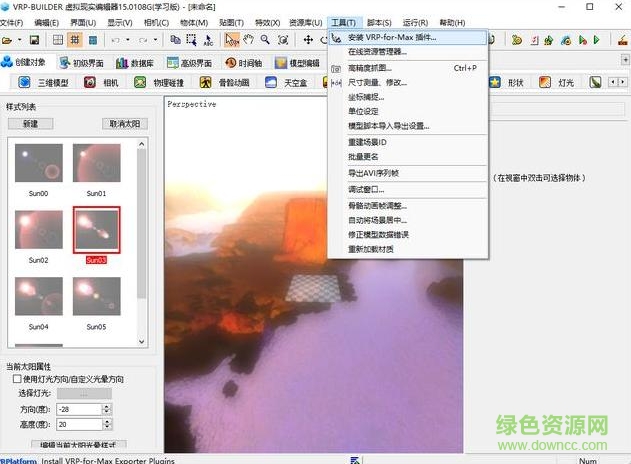631x464 pixels.
Task: Click the 方向(度) input field
Action: tap(79, 409)
